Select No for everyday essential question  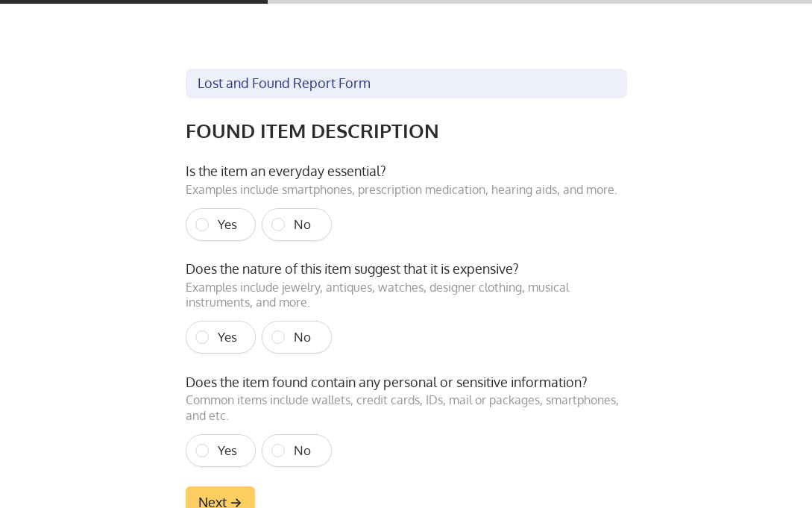point(297,225)
